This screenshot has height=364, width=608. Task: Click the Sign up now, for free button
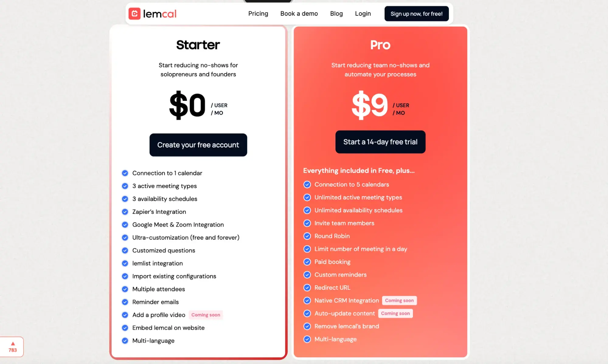[x=416, y=13]
